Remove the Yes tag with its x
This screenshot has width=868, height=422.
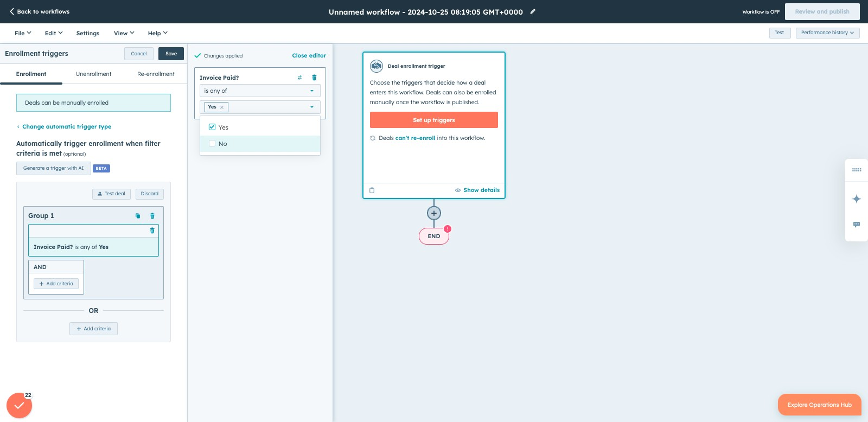click(222, 107)
